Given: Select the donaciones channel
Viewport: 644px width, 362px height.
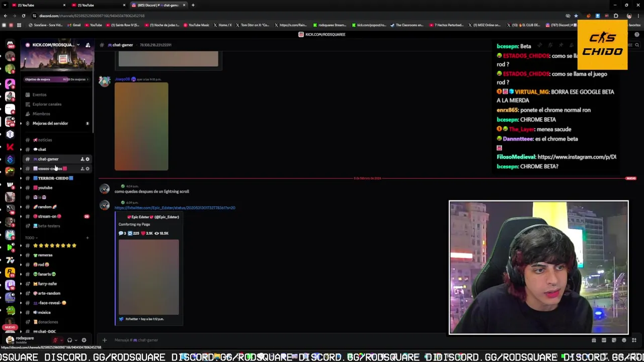Looking at the screenshot, I should point(56,322).
